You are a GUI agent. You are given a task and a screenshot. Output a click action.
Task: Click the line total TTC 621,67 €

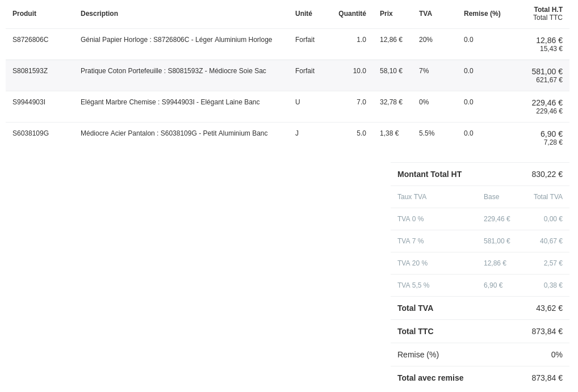coord(549,80)
